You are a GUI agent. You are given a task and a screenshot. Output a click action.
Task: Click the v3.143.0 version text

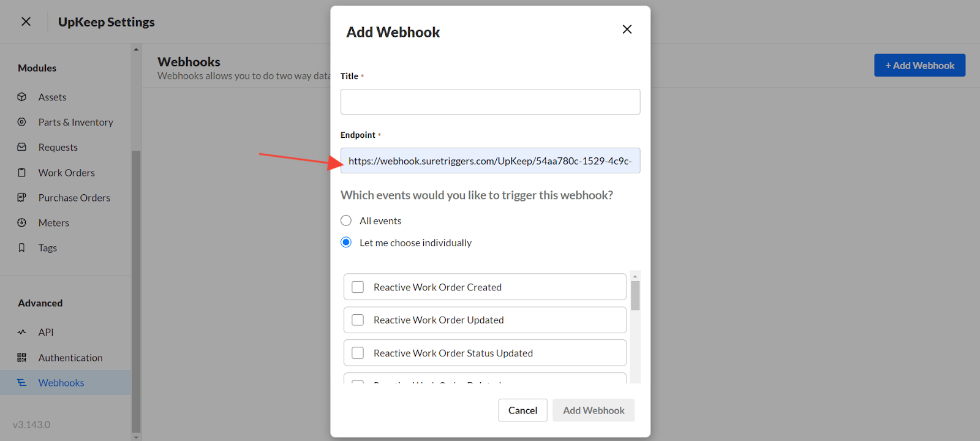32,424
